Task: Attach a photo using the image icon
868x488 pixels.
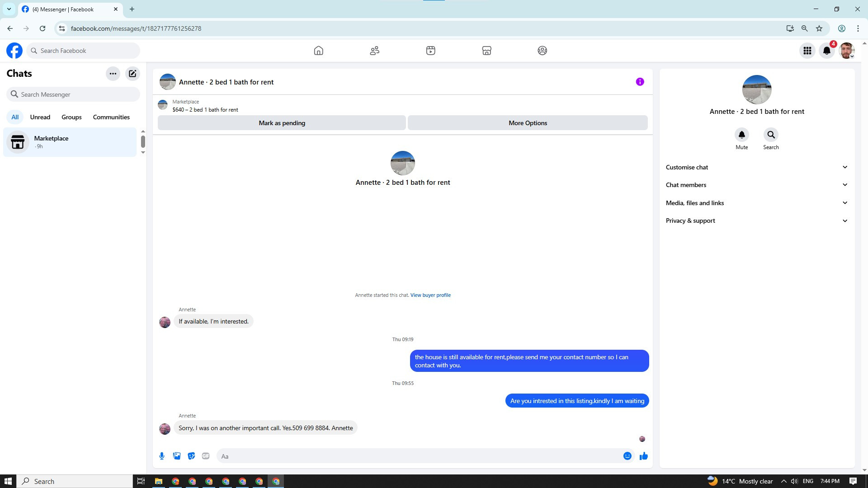Action: 177,456
